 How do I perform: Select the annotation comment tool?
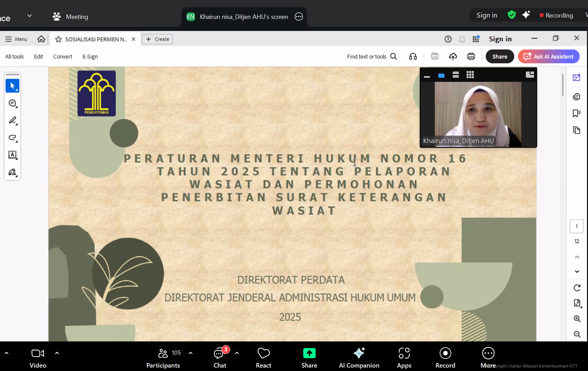[12, 103]
